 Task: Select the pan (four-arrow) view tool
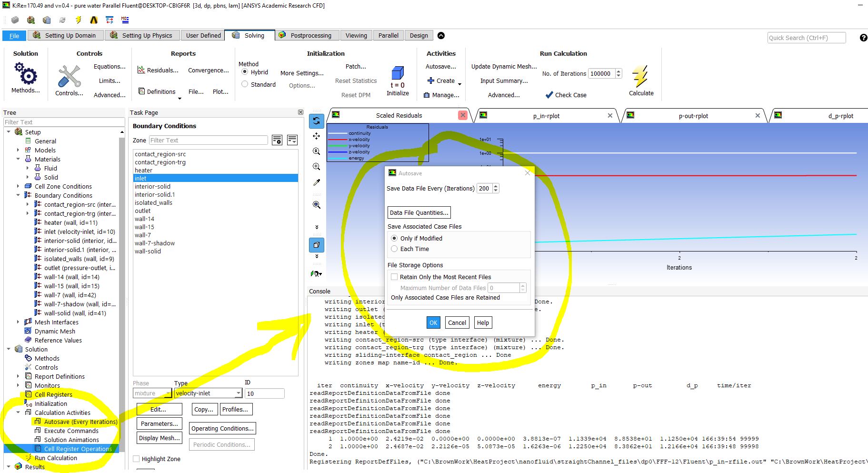click(317, 136)
